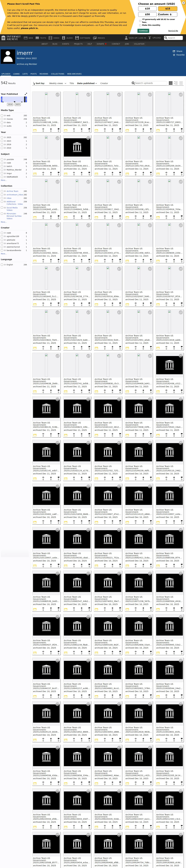186x868 pixels.
Task: Sort results by Creator
Action: 104,83
